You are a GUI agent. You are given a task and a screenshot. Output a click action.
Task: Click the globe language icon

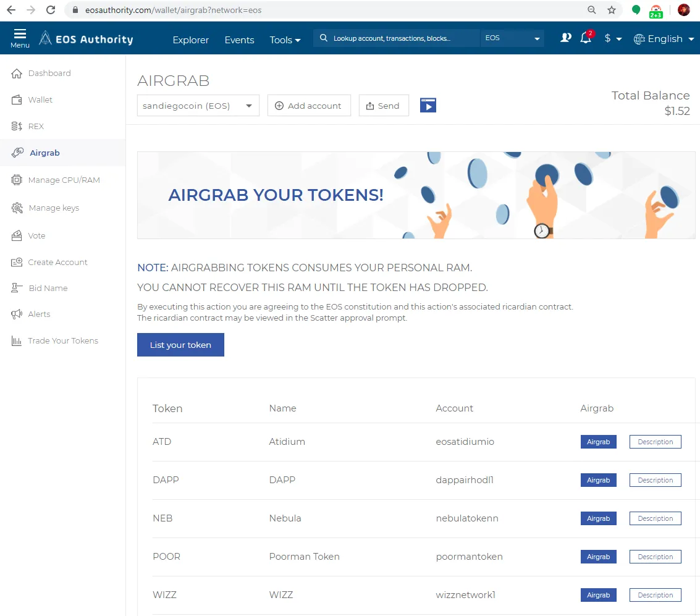click(x=639, y=40)
